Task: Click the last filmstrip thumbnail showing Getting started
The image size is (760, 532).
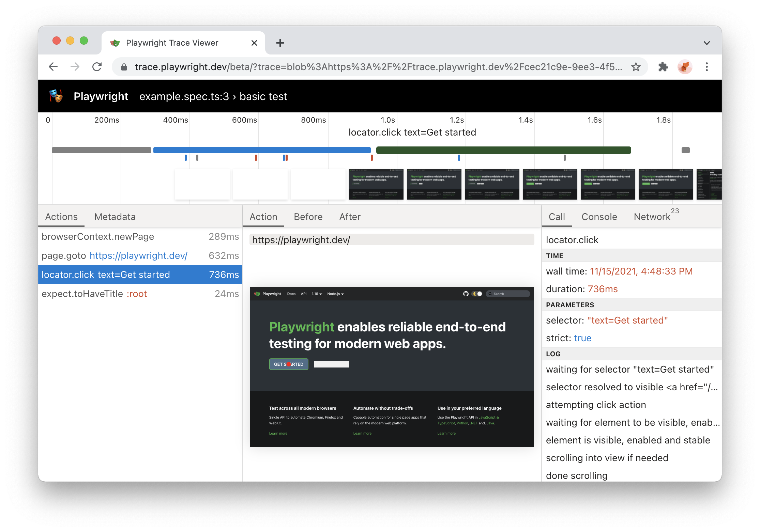Action: pyautogui.click(x=709, y=184)
